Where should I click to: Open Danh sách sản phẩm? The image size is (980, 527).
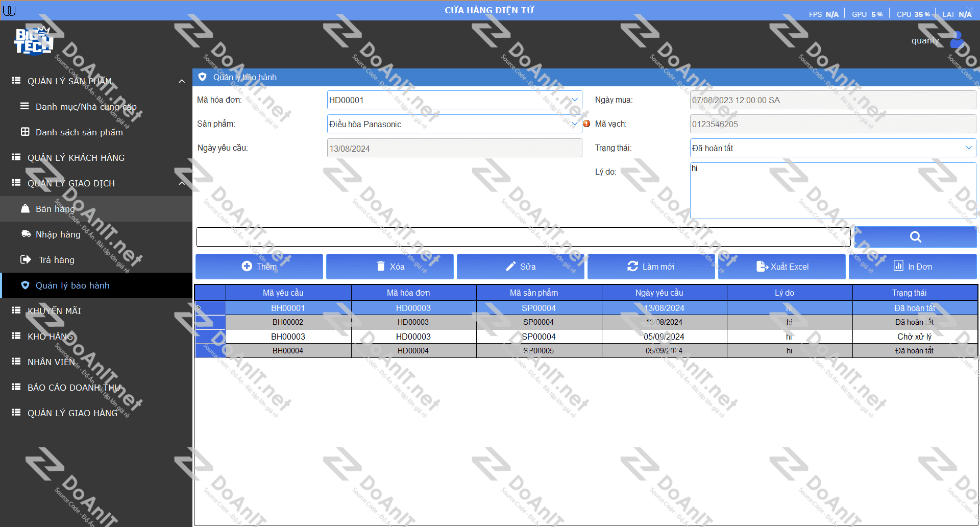[x=79, y=132]
